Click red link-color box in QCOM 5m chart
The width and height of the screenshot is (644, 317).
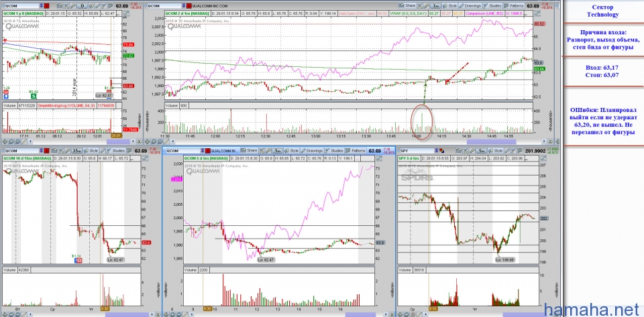tap(208, 151)
